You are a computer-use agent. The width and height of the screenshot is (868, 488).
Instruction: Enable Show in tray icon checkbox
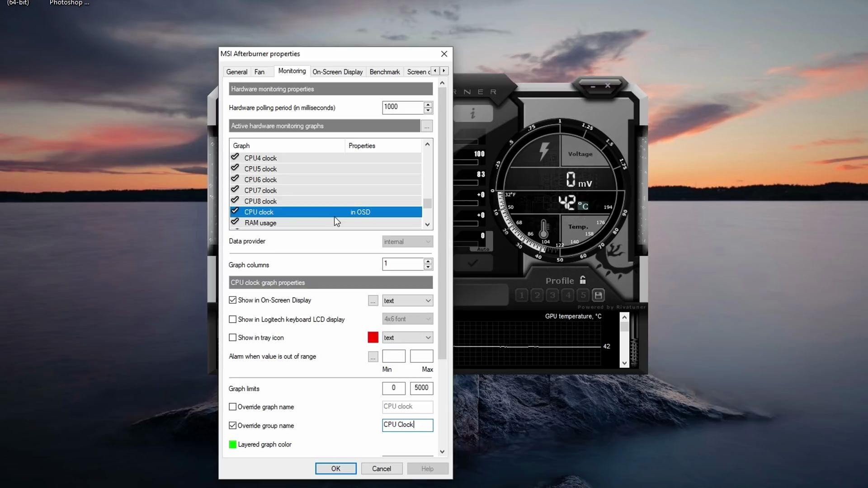[x=233, y=338]
